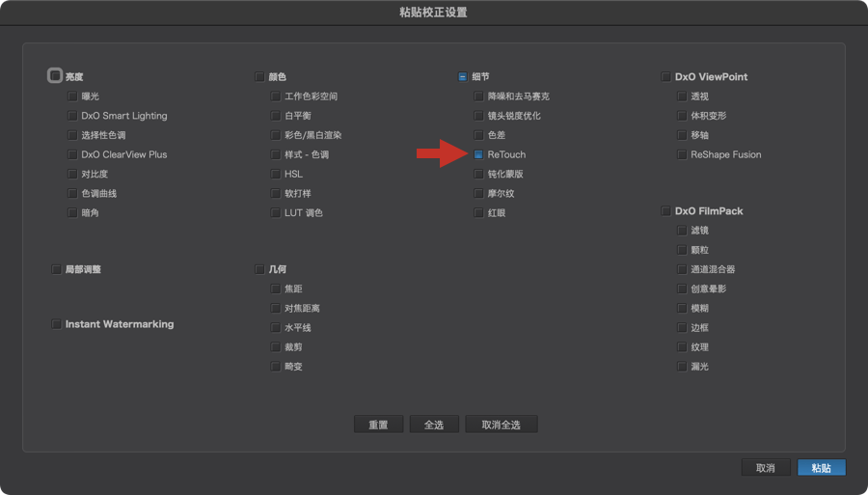Enable the 曝光 checkbox
The width and height of the screenshot is (868, 495).
pos(72,96)
